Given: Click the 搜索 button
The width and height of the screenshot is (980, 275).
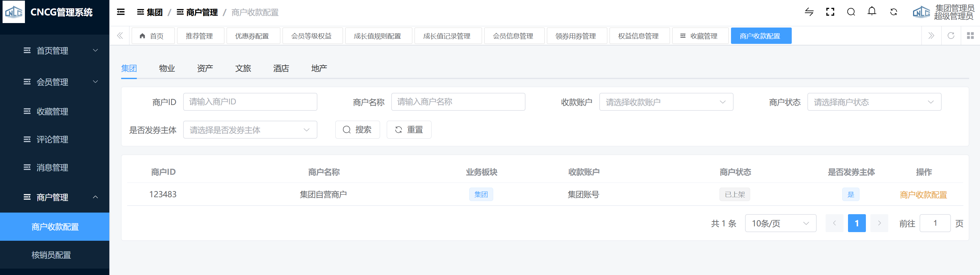Looking at the screenshot, I should click(357, 130).
